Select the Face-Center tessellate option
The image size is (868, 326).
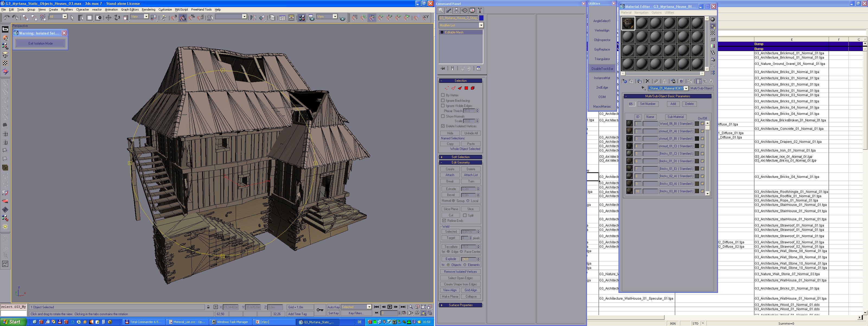pos(462,252)
